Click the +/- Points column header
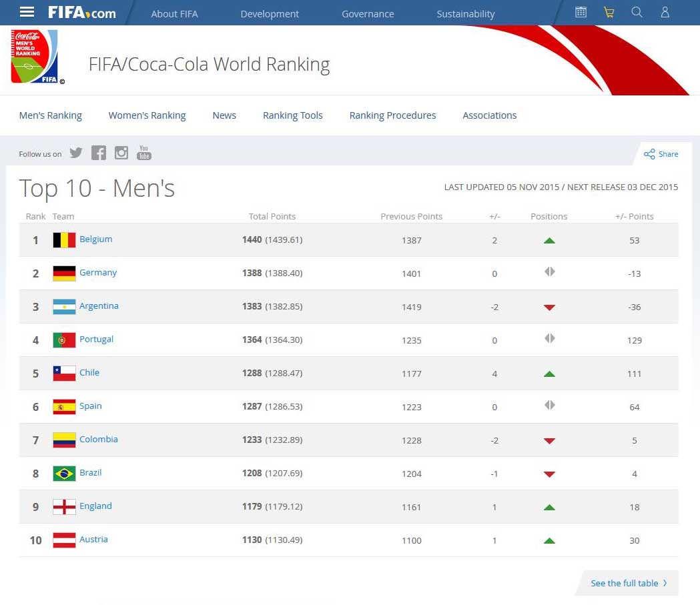The width and height of the screenshot is (700, 605). tap(634, 216)
